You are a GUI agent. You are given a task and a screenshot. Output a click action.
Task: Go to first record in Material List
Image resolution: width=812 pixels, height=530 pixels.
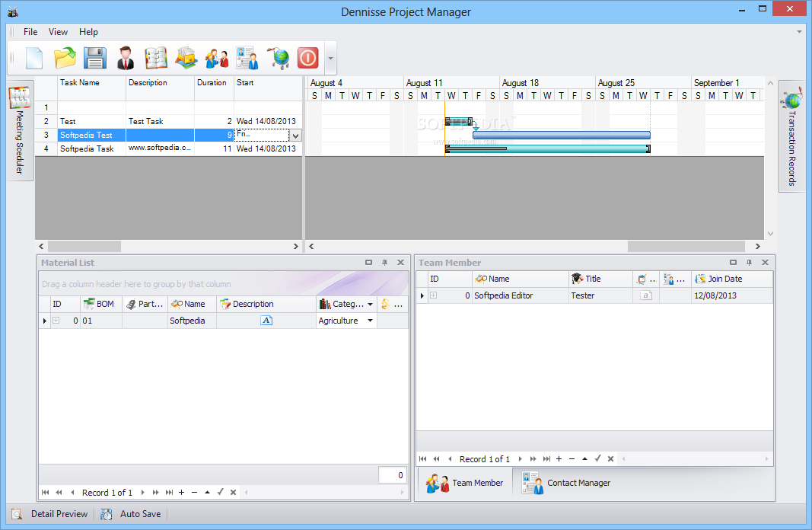[x=46, y=493]
